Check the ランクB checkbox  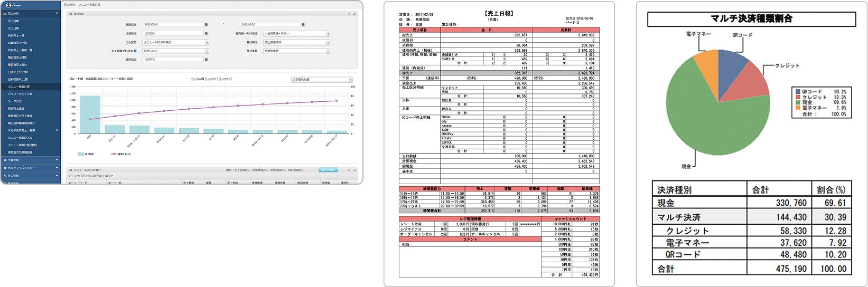[x=216, y=79]
